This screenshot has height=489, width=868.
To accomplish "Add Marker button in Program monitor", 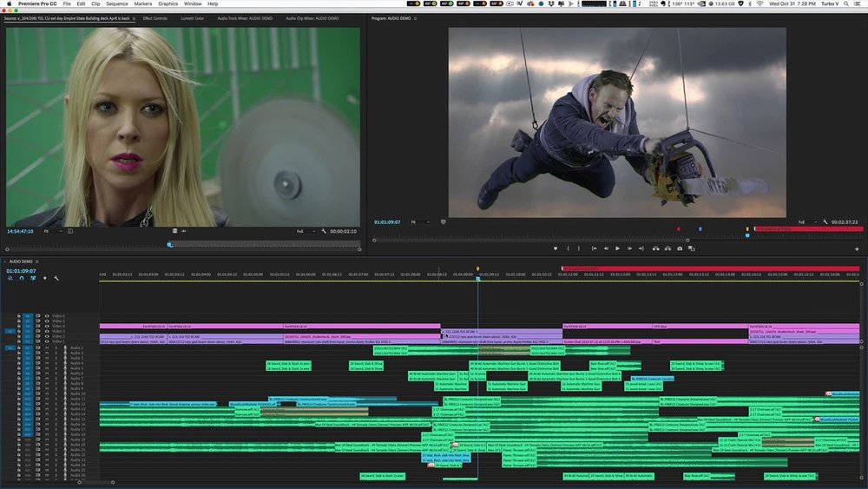I will pyautogui.click(x=556, y=248).
